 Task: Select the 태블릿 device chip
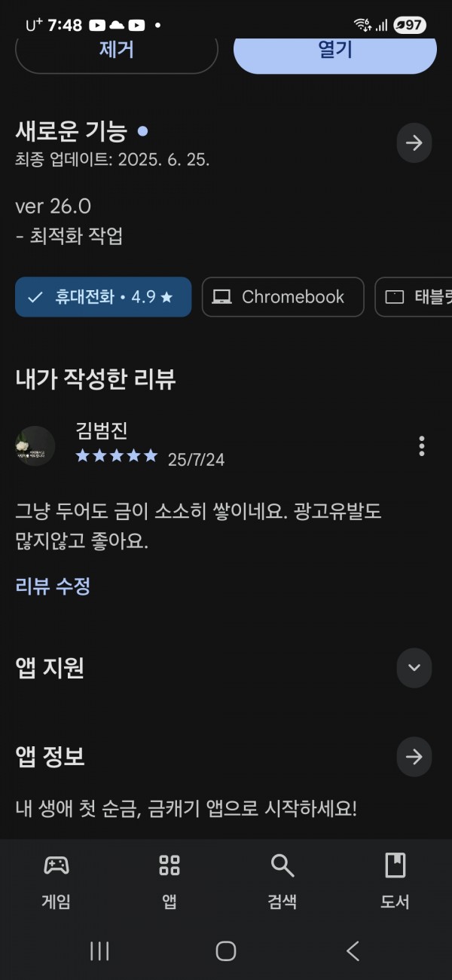tap(414, 297)
